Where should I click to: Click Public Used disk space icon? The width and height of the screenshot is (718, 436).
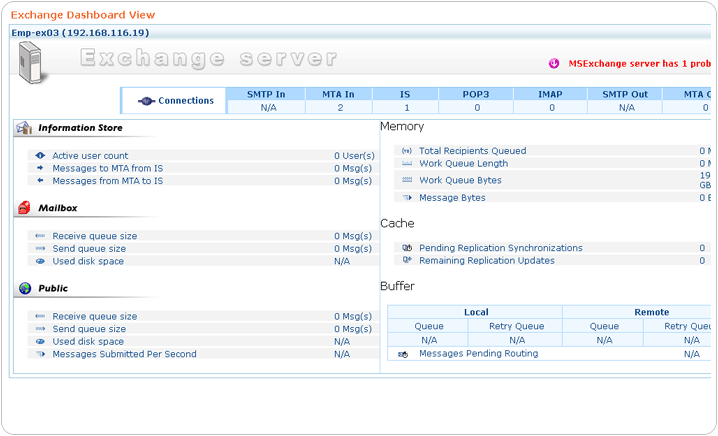(x=40, y=341)
